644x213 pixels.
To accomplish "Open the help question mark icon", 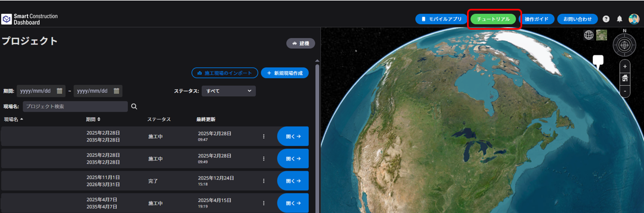I will [606, 19].
